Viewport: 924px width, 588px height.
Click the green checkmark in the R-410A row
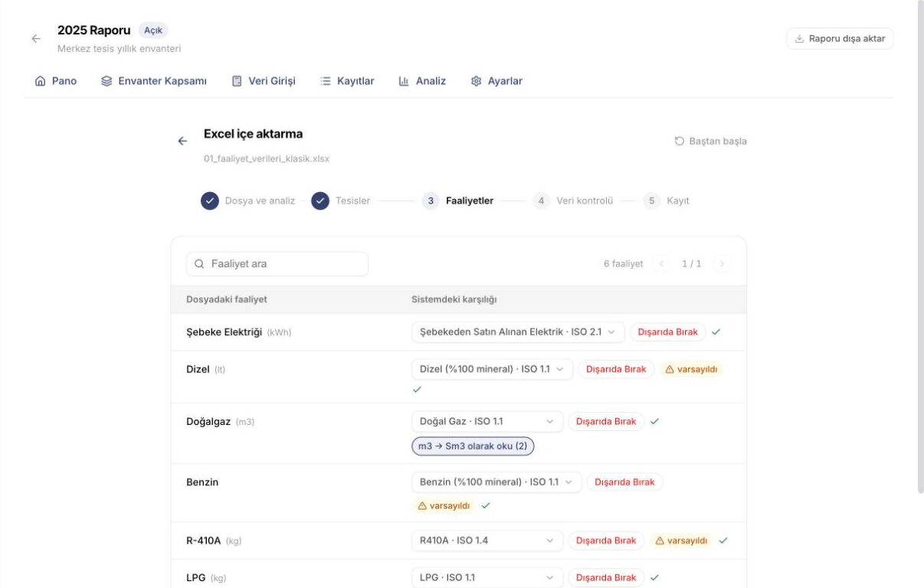click(x=723, y=541)
